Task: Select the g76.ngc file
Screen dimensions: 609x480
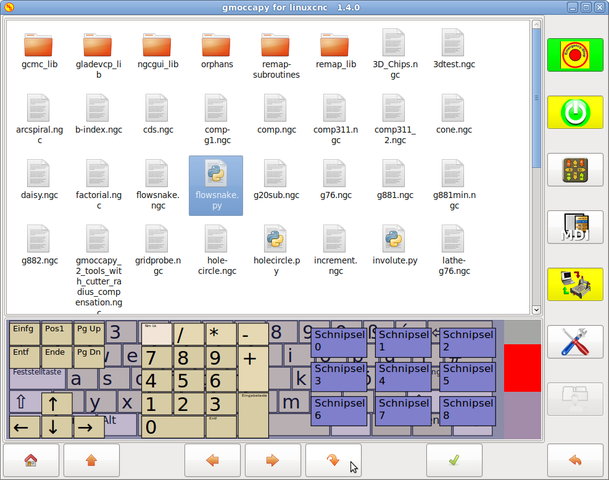Action: coord(336,180)
